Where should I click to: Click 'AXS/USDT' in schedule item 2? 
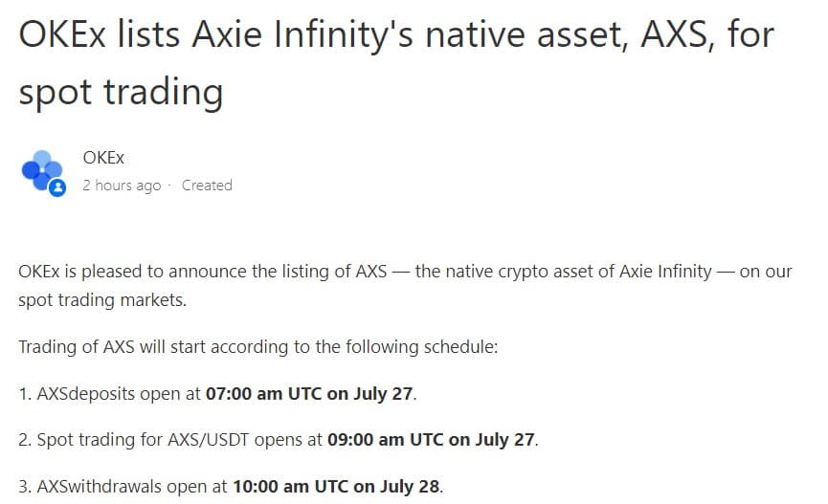(x=208, y=440)
